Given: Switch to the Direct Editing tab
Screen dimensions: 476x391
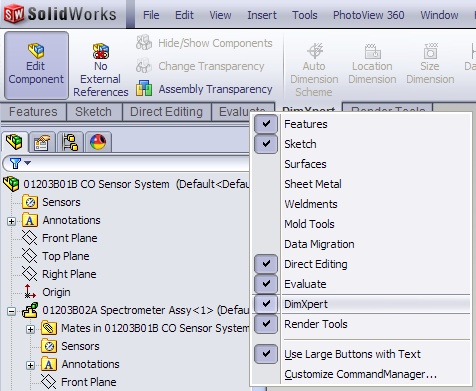Looking at the screenshot, I should click(166, 112).
